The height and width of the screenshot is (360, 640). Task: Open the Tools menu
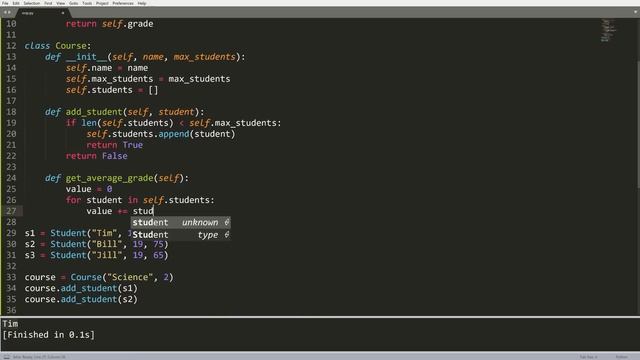click(87, 3)
